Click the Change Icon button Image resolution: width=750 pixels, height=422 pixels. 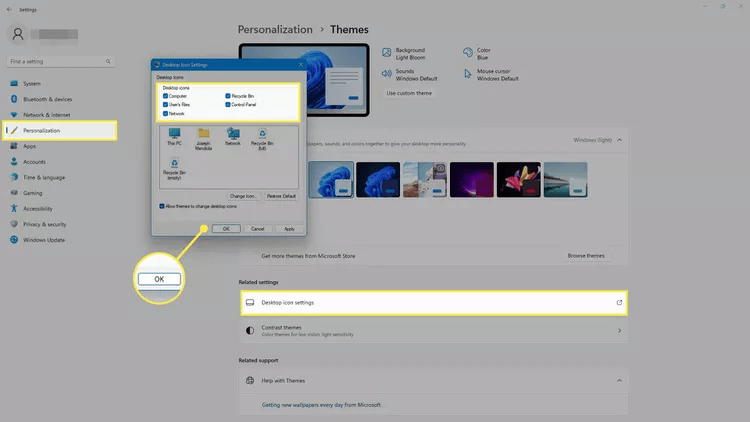[x=243, y=196]
